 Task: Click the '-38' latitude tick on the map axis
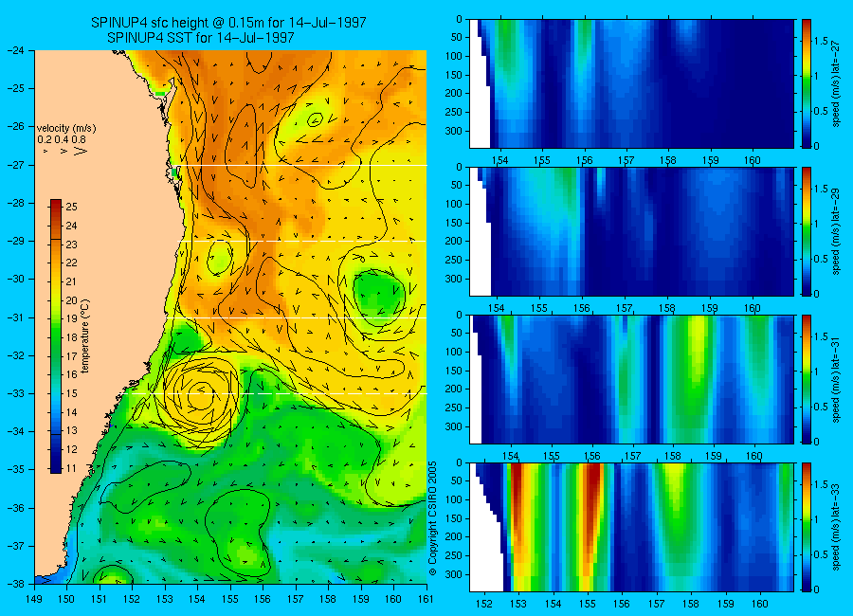click(x=16, y=584)
